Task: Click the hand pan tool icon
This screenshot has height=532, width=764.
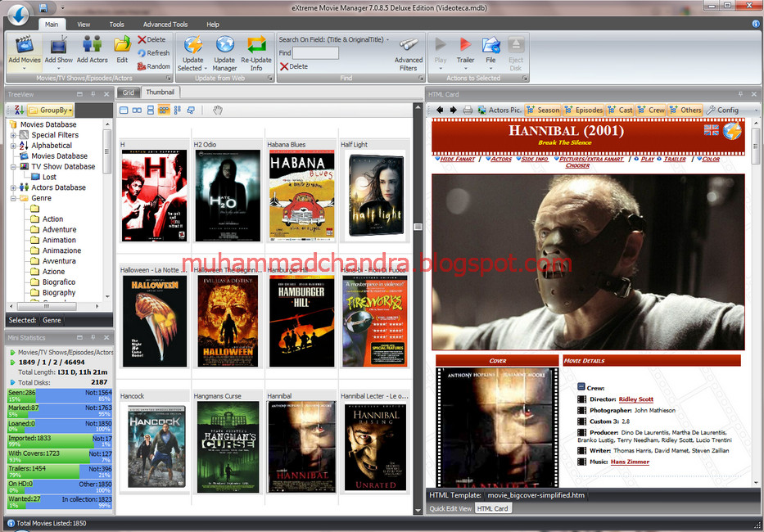Action: coord(217,110)
